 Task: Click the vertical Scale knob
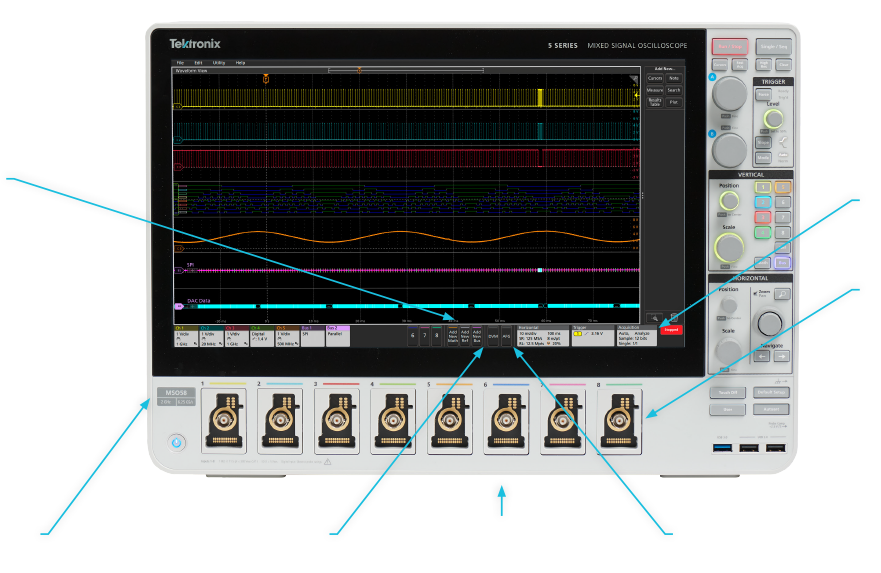pyautogui.click(x=729, y=248)
